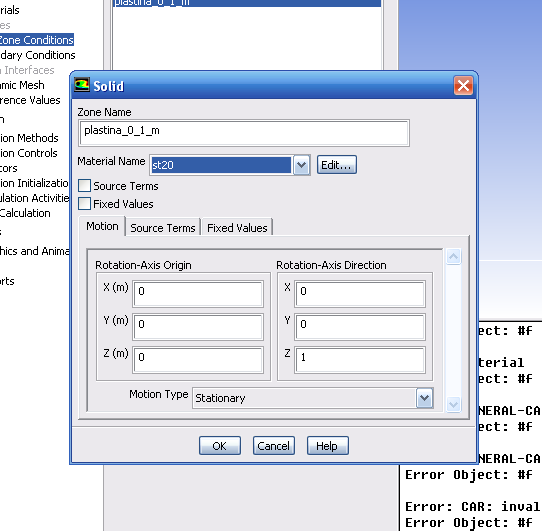The image size is (542, 531).
Task: Click the Edit... material button
Action: point(336,165)
